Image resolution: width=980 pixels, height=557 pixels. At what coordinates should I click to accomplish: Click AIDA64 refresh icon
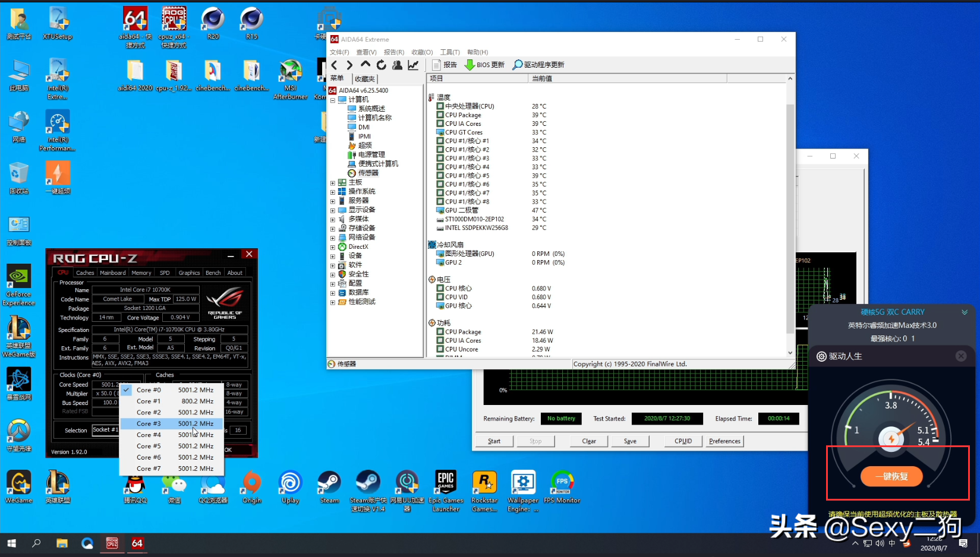(382, 65)
